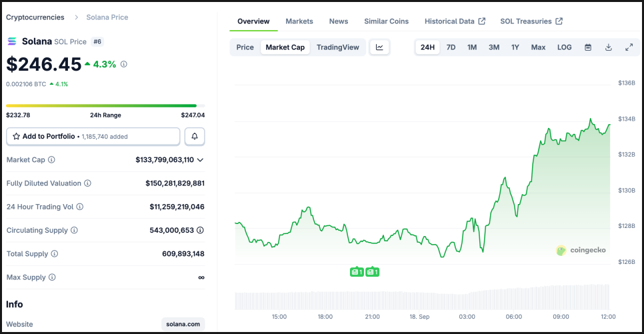Image resolution: width=644 pixels, height=334 pixels.
Task: Click the #6 rank badge
Action: point(97,41)
